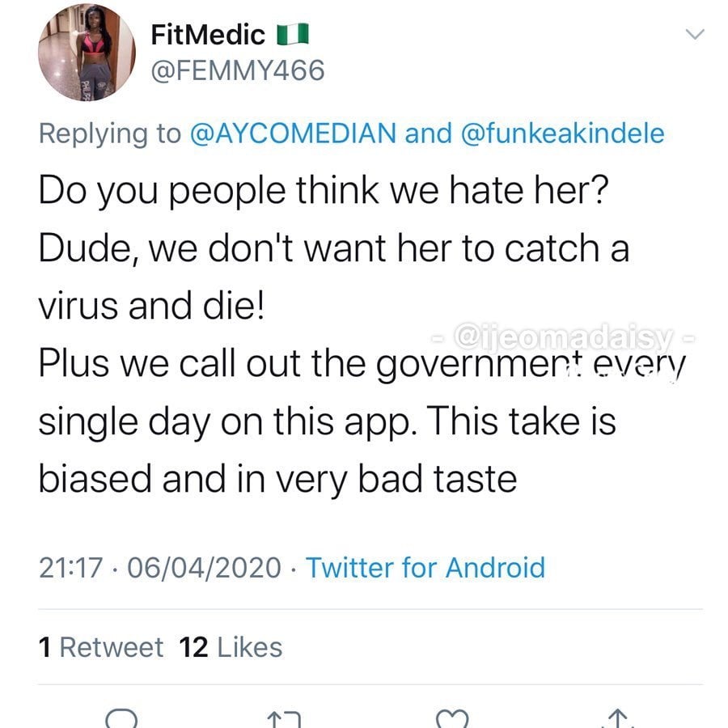Click the Nigerian flag emoji beside FitMedic
The width and height of the screenshot is (728, 728).
(x=294, y=35)
